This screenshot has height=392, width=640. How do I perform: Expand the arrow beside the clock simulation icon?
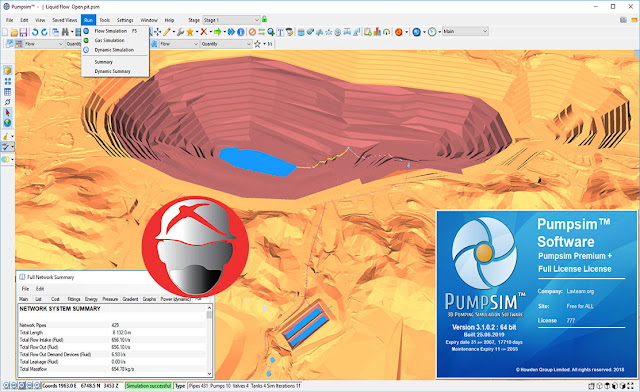point(439,32)
